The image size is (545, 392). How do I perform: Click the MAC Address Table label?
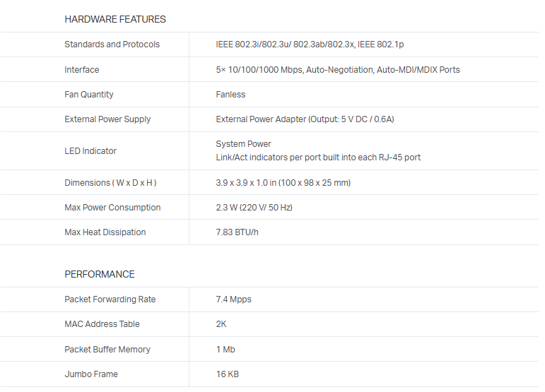pos(102,324)
